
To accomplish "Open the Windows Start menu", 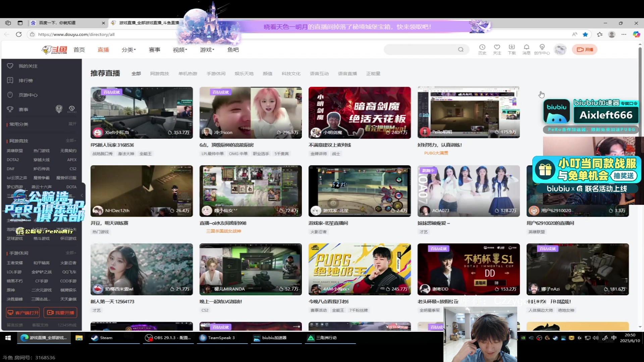I will (8, 338).
